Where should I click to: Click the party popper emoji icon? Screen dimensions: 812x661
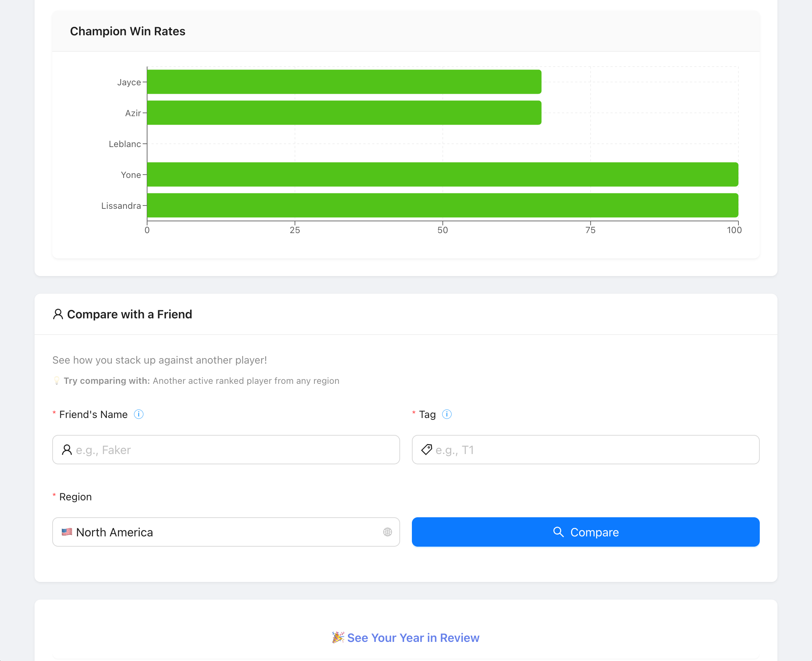tap(338, 637)
